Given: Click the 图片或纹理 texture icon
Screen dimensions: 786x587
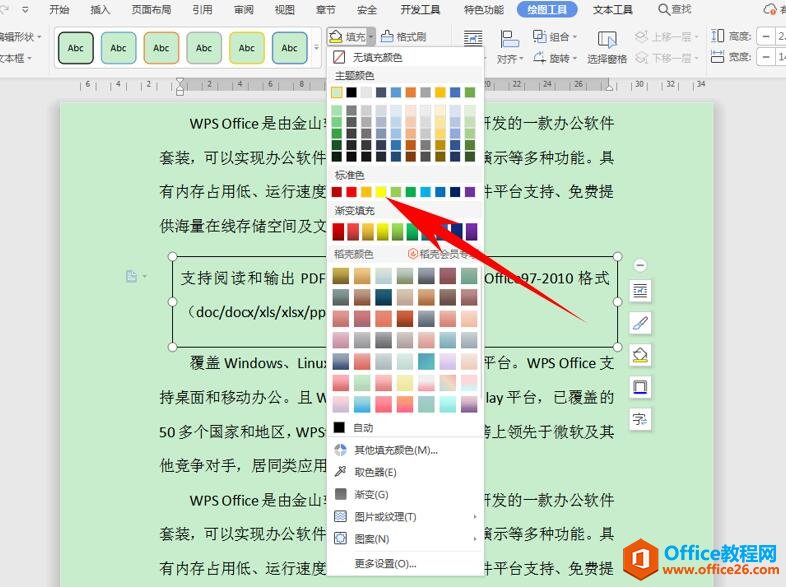Looking at the screenshot, I should [x=340, y=516].
